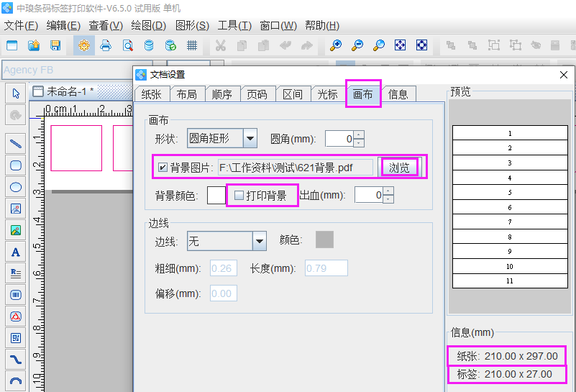Open document settings gear icon
The width and height of the screenshot is (576, 392).
click(x=84, y=45)
